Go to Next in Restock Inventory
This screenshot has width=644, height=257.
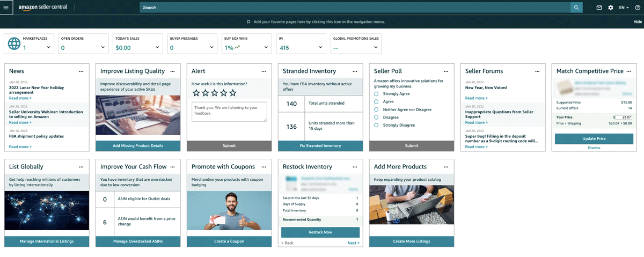[353, 243]
